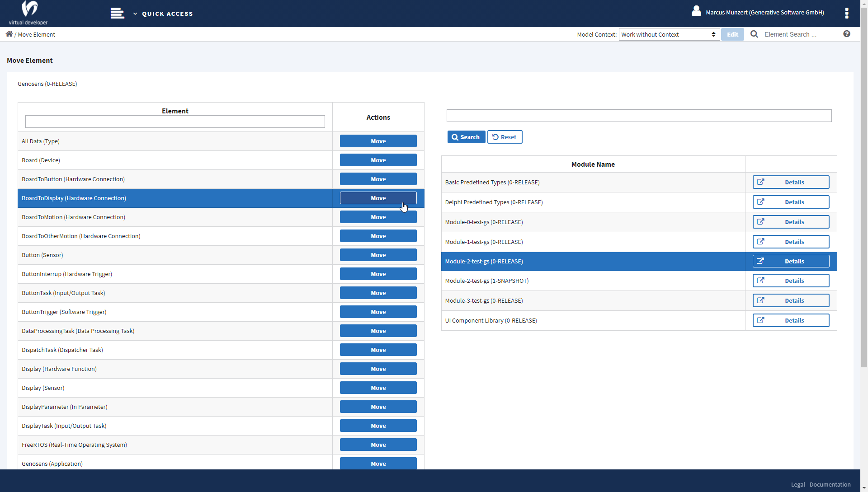Open the Documentation footer link
The image size is (868, 492).
(830, 484)
